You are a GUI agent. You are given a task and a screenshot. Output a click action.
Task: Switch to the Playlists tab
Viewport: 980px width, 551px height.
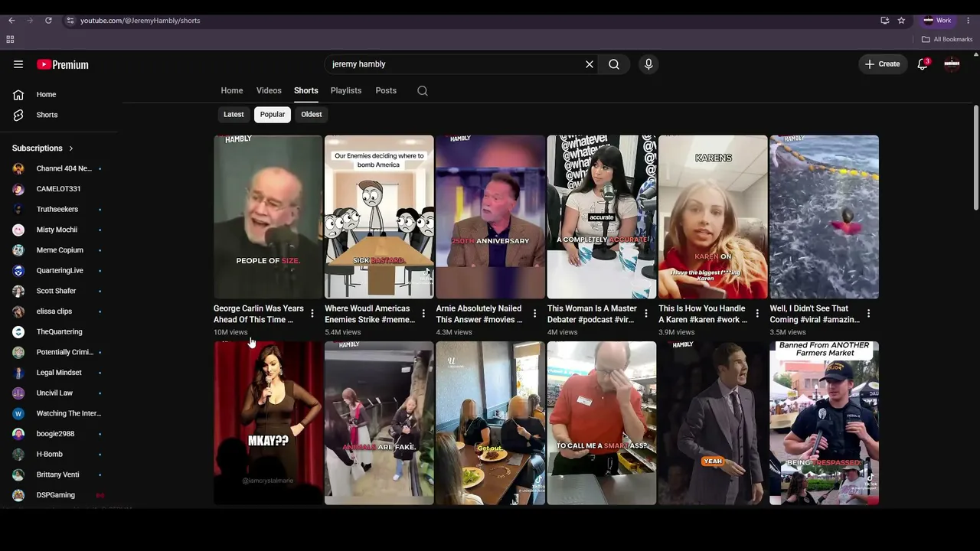(x=346, y=90)
